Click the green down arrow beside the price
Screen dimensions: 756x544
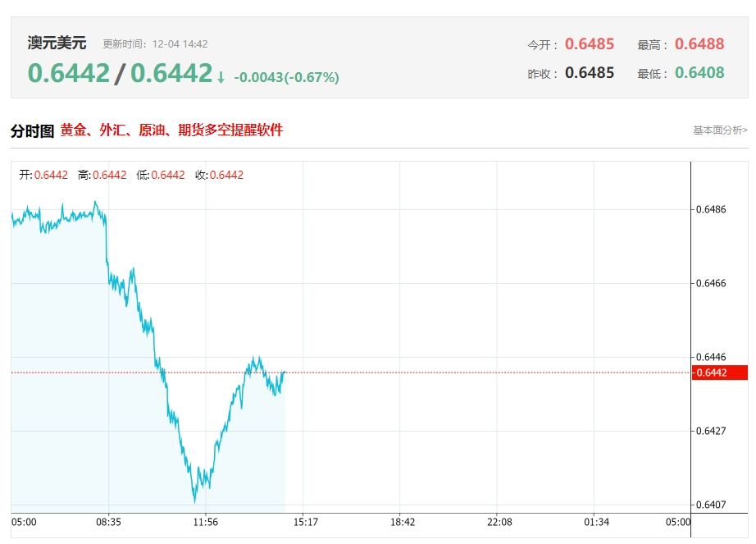click(221, 77)
